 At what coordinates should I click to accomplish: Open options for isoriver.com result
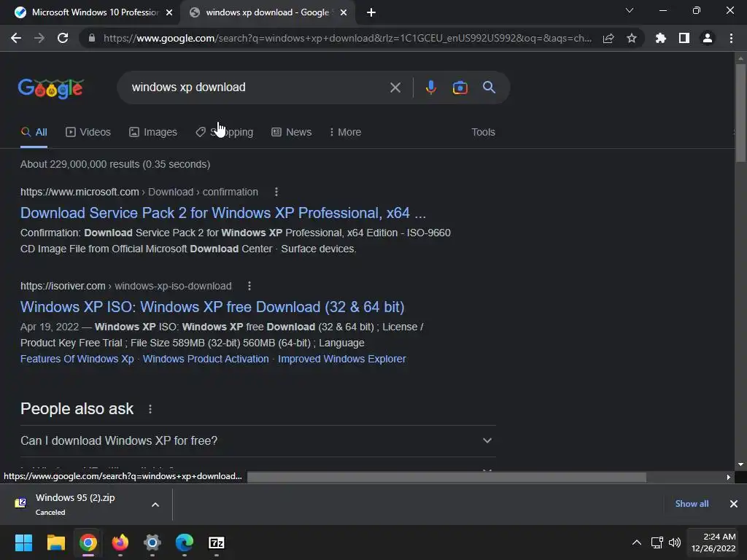pos(249,286)
